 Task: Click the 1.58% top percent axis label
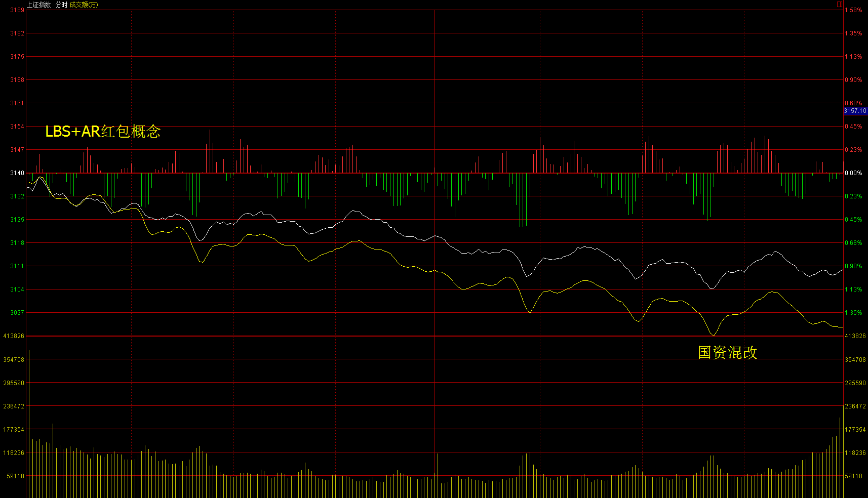point(853,10)
